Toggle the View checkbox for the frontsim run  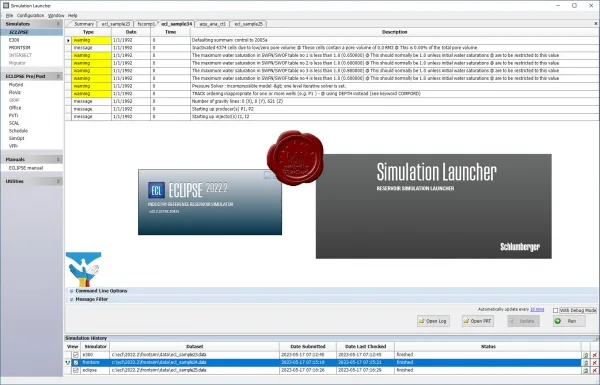pos(75,362)
